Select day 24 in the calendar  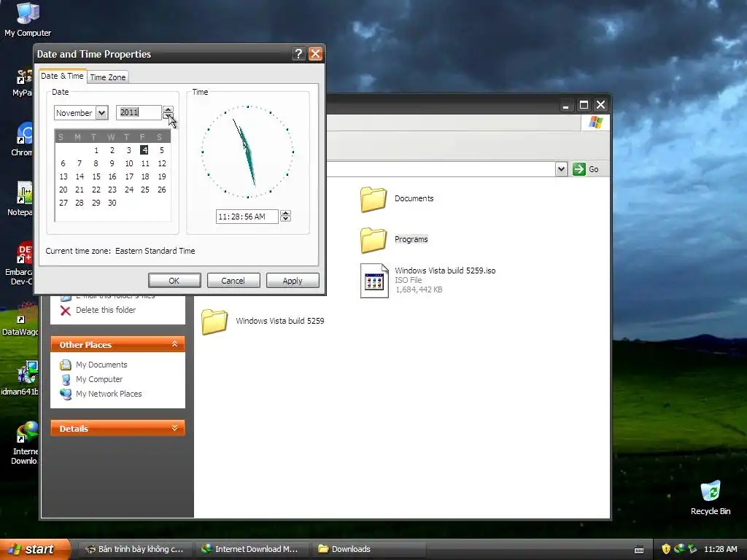[x=129, y=190]
